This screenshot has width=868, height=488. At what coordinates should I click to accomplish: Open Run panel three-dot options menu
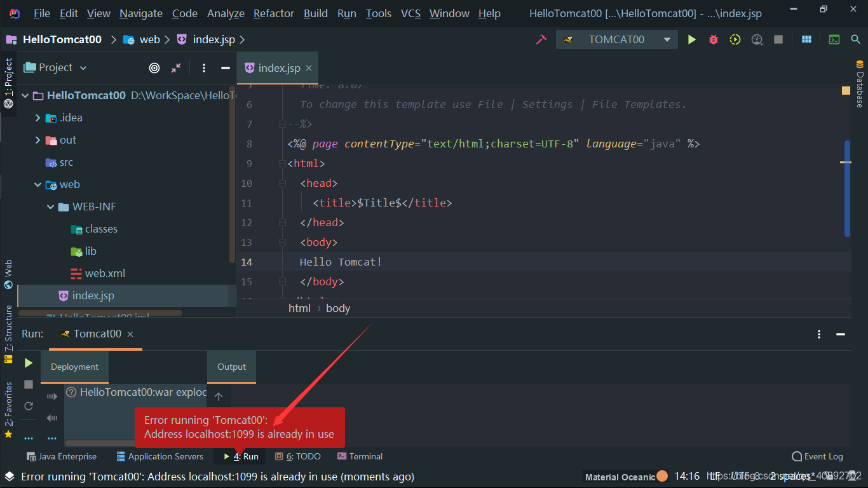(x=820, y=334)
